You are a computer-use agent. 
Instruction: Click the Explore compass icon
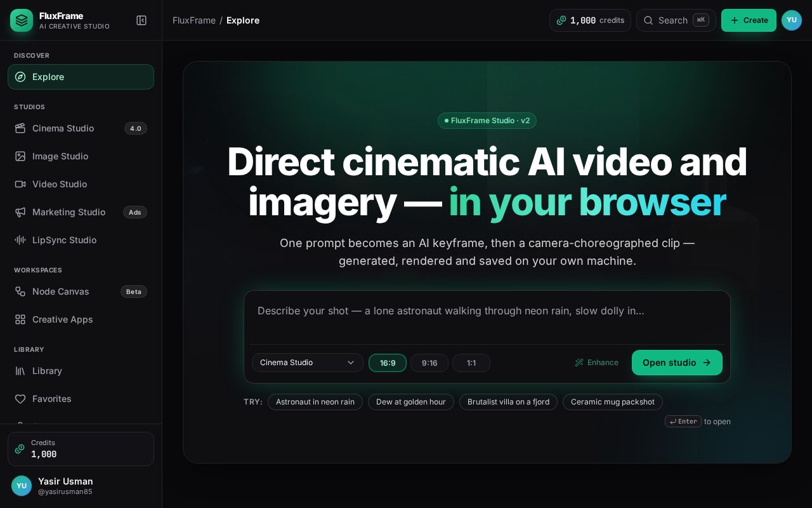point(20,77)
